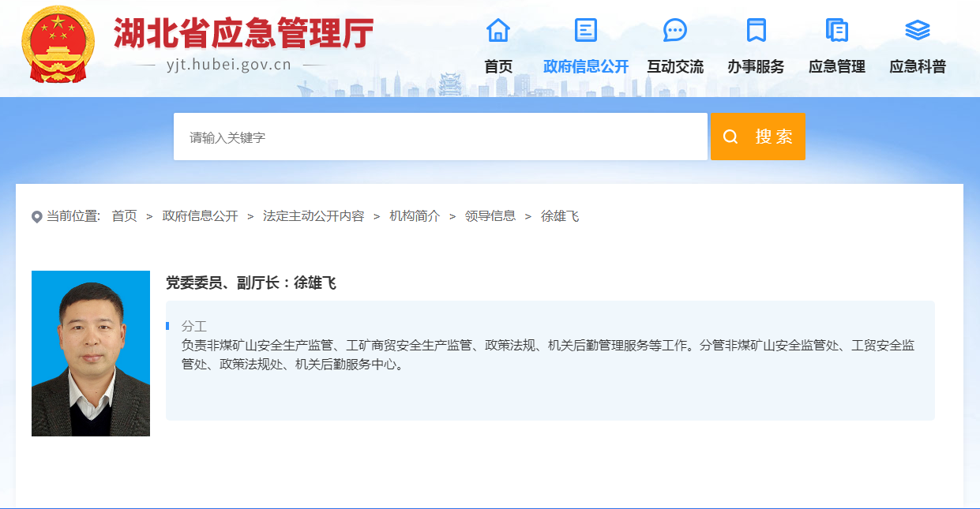Open 机构简介 from the breadcrumb
This screenshot has width=980, height=509.
click(x=415, y=215)
